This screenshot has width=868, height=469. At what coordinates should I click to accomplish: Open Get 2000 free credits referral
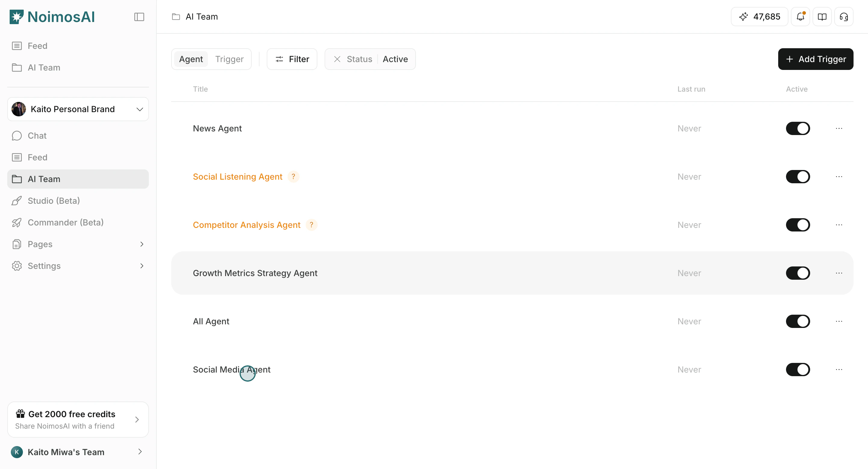click(78, 419)
